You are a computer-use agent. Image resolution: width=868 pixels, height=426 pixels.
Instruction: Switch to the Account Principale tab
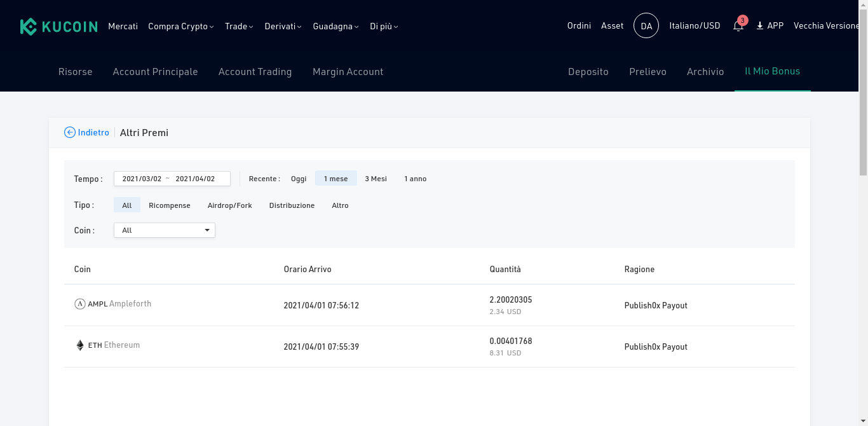point(156,72)
